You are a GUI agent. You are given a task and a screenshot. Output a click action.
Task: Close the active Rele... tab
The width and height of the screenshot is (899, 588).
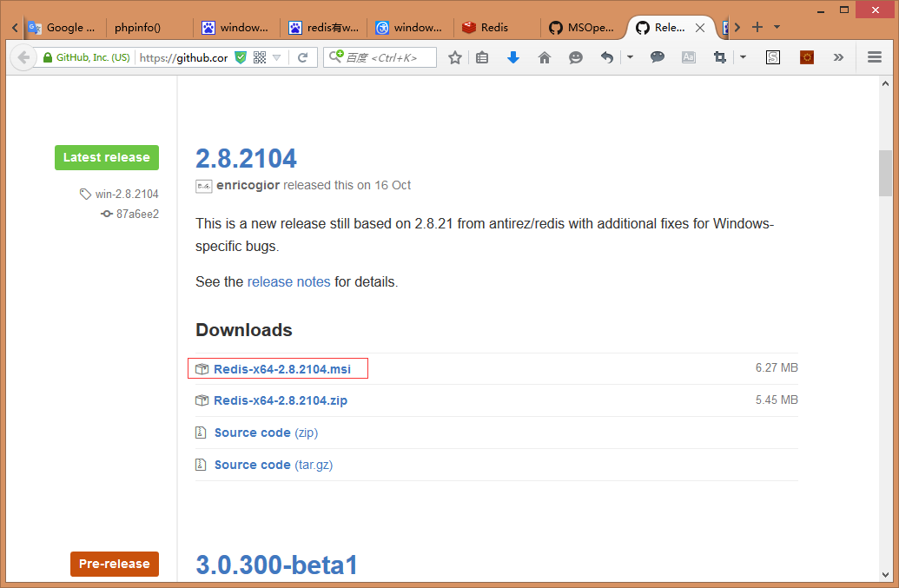point(700,28)
